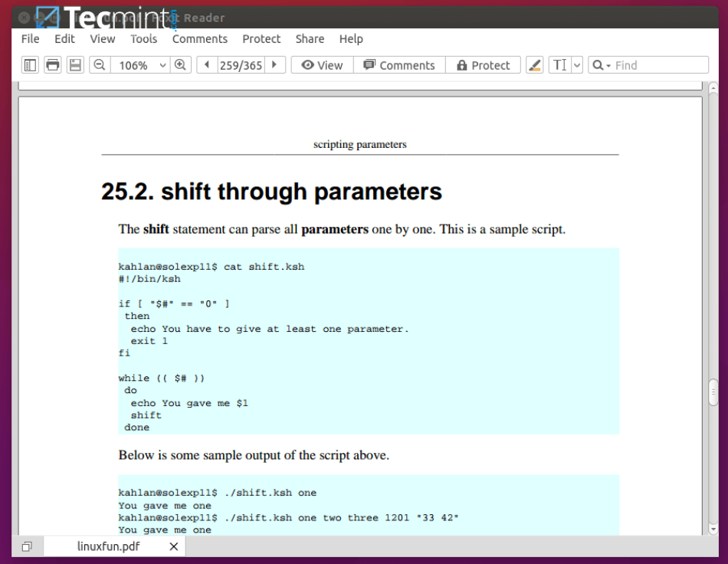Expand the text tool dropdown arrow
The width and height of the screenshot is (728, 564).
(x=577, y=65)
